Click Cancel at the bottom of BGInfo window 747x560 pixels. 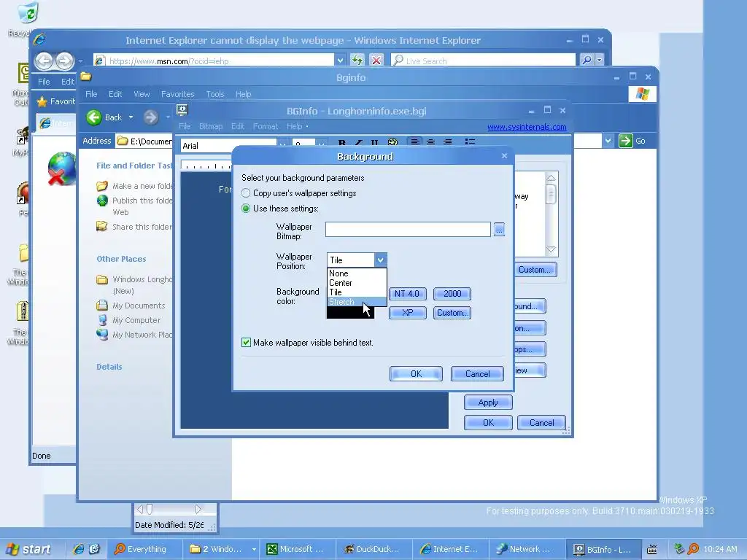point(542,422)
